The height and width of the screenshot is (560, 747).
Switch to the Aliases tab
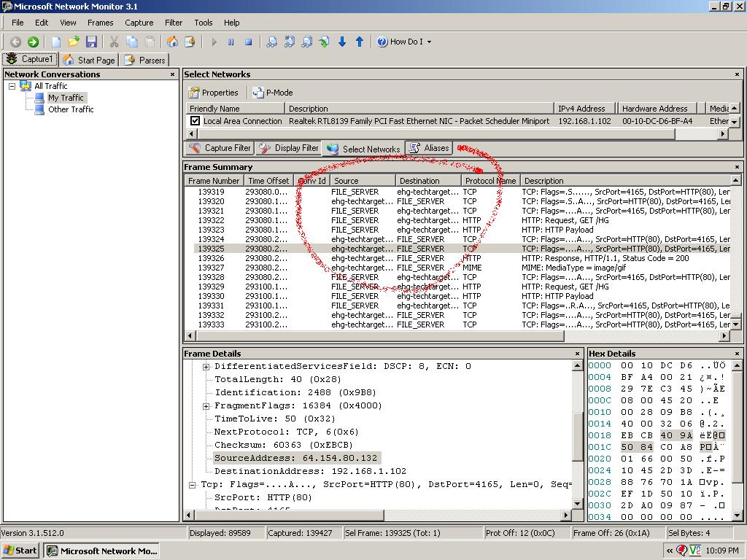click(x=430, y=148)
